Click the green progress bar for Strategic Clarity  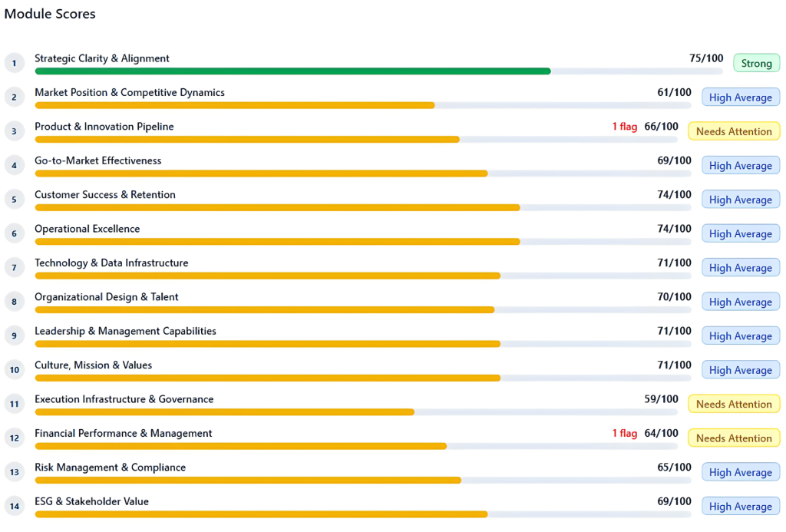pos(292,71)
